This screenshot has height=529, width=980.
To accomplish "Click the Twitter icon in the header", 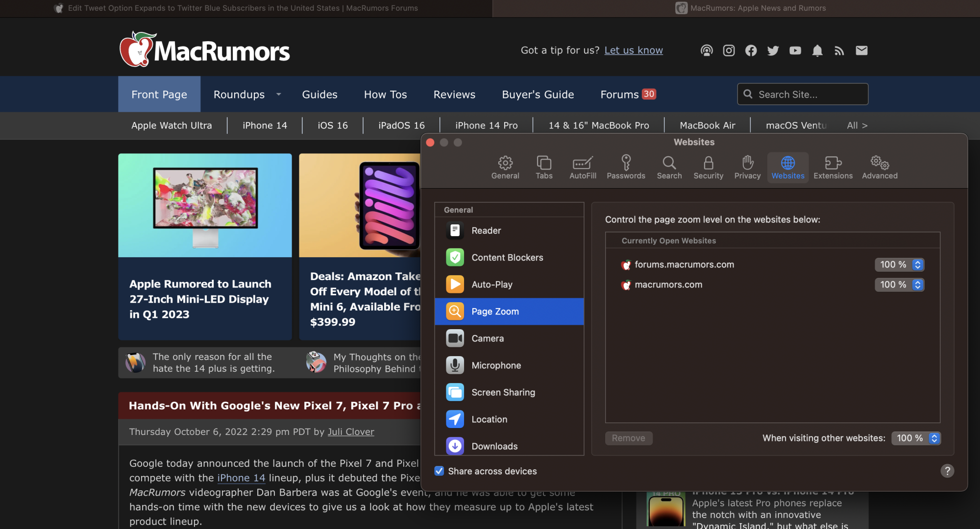I will [x=773, y=50].
